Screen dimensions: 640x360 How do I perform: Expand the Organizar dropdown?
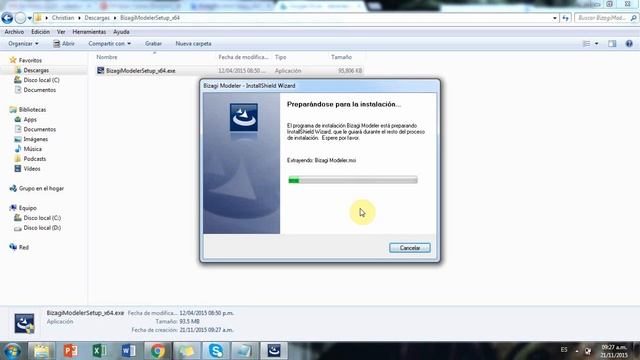coord(23,43)
